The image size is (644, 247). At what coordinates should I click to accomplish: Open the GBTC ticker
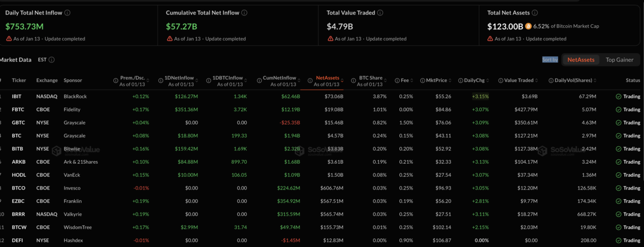coord(19,123)
